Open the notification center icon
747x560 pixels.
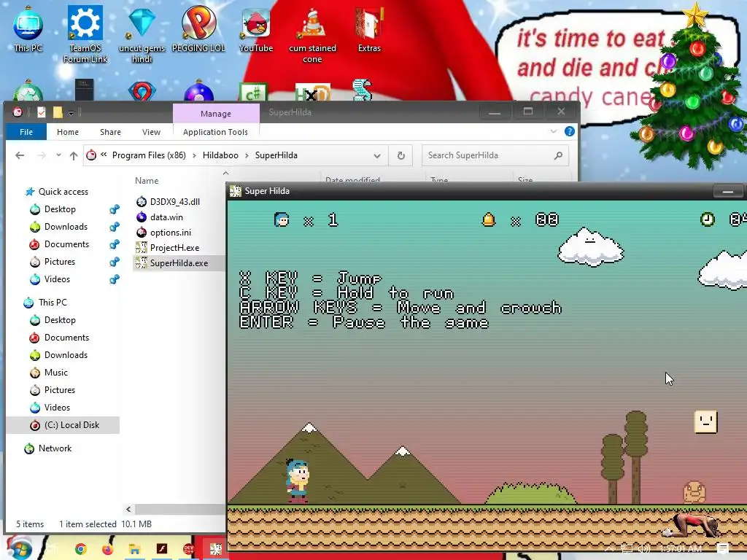point(723,548)
